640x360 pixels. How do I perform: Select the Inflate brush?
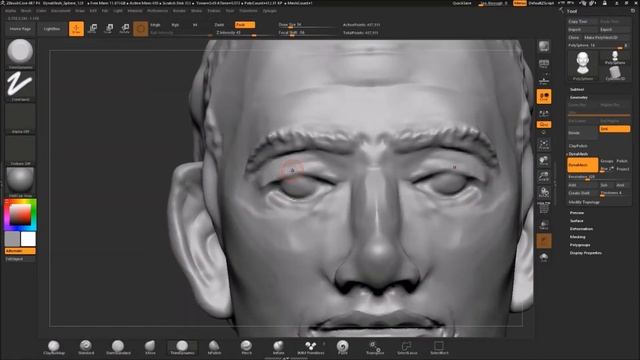[x=278, y=348]
